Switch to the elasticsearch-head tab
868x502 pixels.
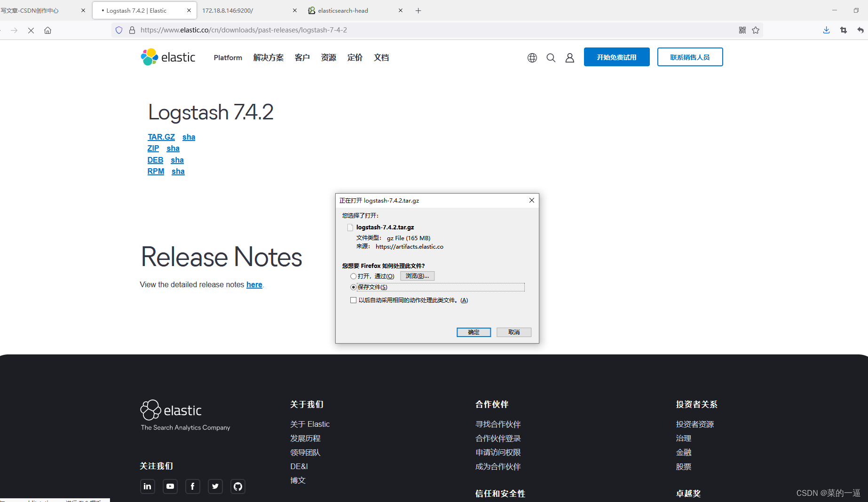point(344,10)
